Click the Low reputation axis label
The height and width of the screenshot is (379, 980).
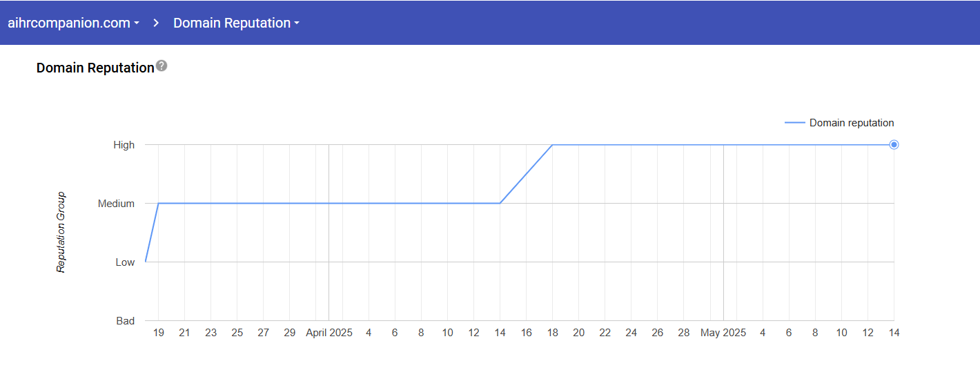pyautogui.click(x=125, y=262)
